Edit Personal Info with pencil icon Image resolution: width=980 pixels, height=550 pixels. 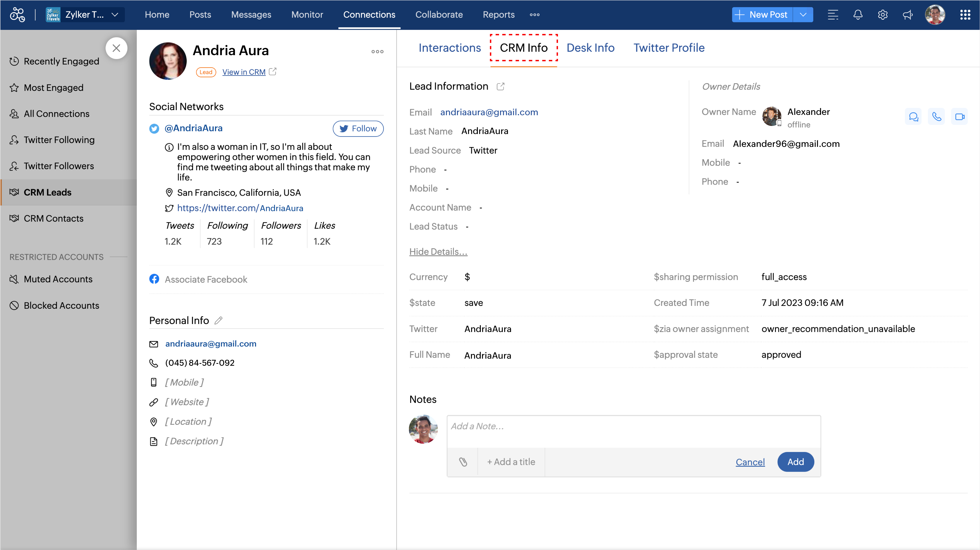(218, 320)
